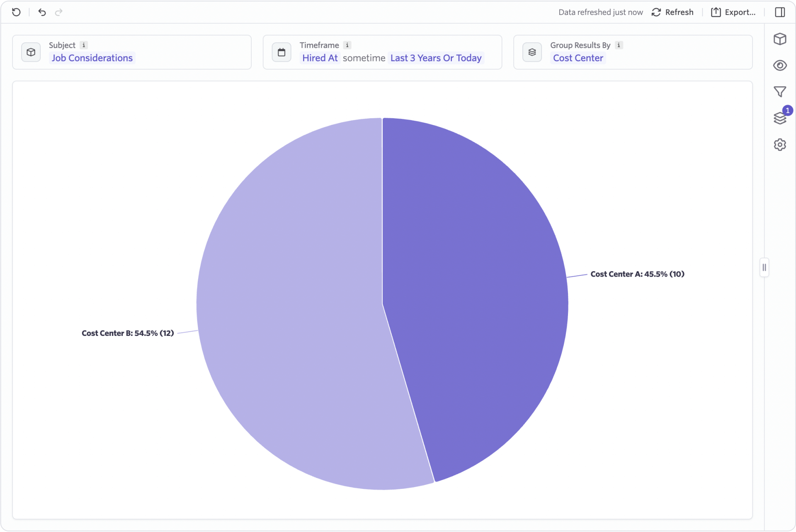The height and width of the screenshot is (532, 796).
Task: Open report settings via the gear icon
Action: click(780, 144)
